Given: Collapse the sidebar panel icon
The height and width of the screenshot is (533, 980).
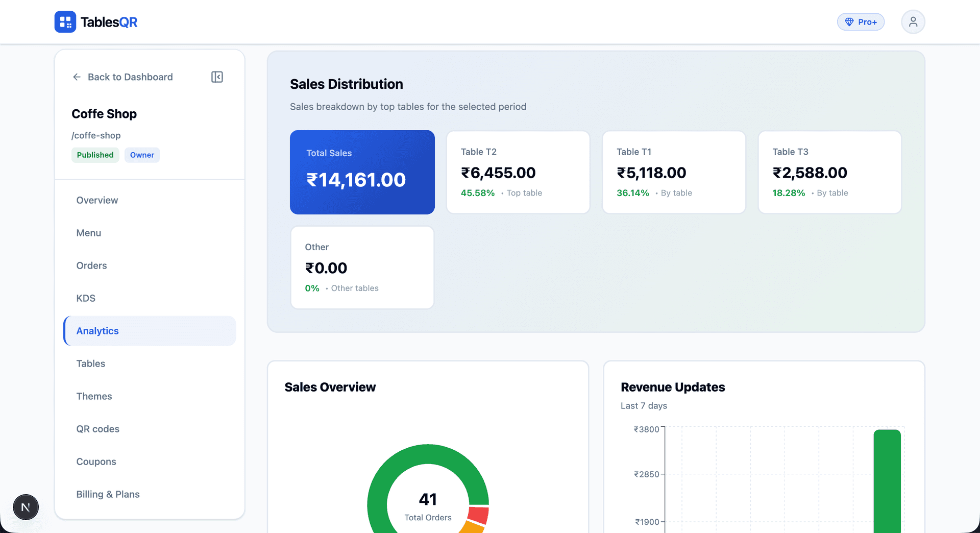Looking at the screenshot, I should 217,77.
